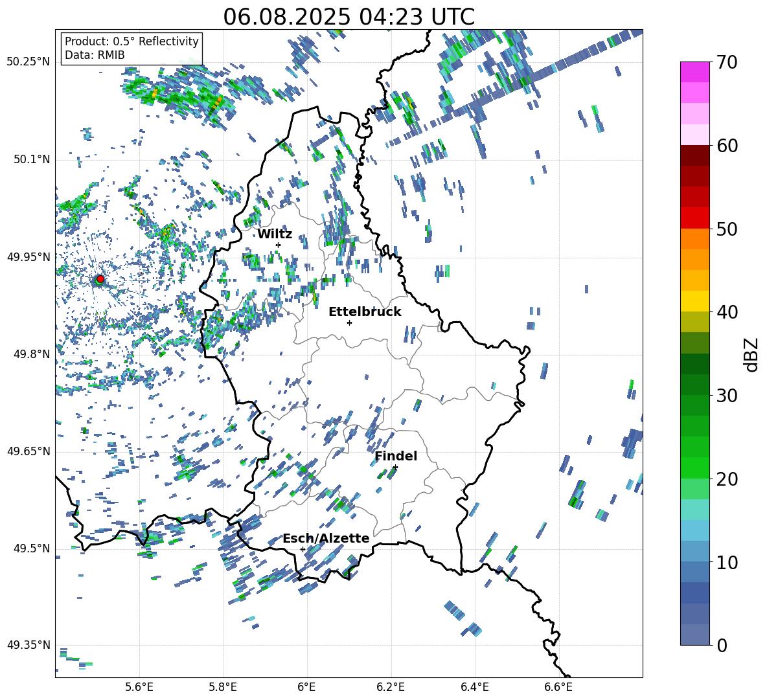Click the 49.8°N latitude label
This screenshot has width=767, height=700.
coord(31,354)
